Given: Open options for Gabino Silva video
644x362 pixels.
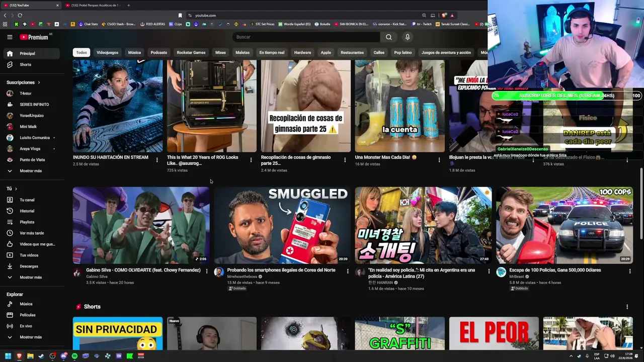Looking at the screenshot, I should pos(206,271).
